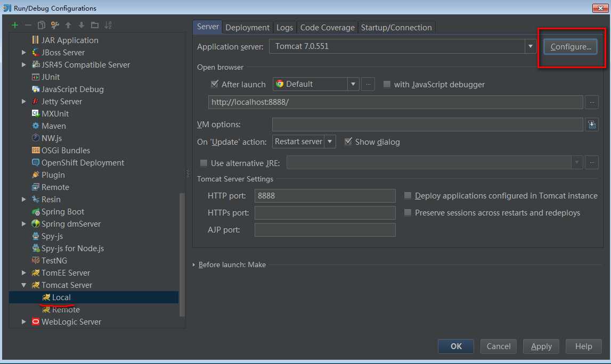The height and width of the screenshot is (364, 611).
Task: Enable Use alternative JRE checkbox
Action: click(x=203, y=163)
